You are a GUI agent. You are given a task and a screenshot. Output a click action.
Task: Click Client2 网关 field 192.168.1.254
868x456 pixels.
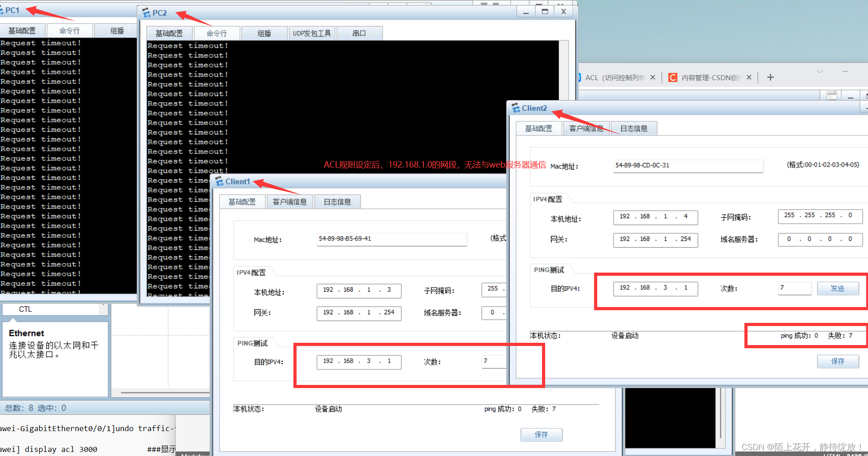[x=656, y=240]
